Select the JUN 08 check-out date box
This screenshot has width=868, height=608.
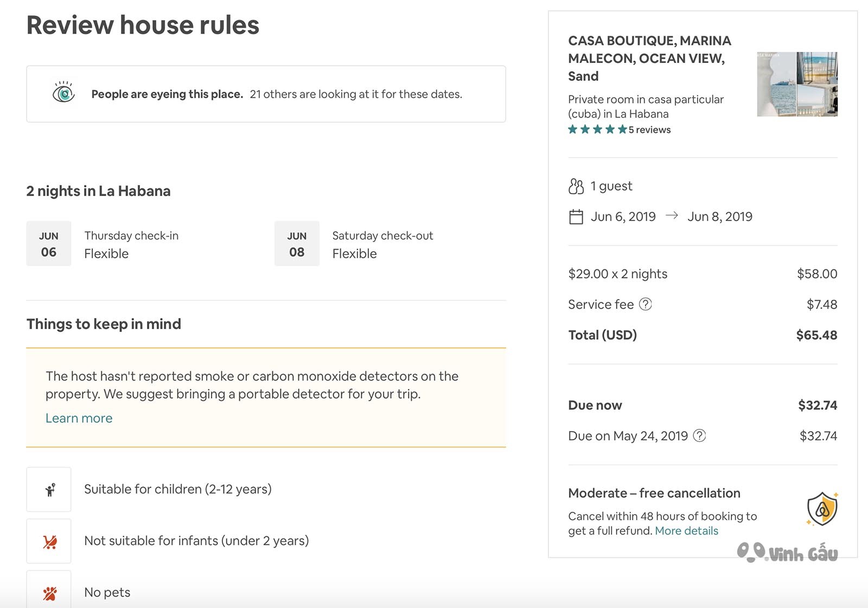(x=297, y=243)
